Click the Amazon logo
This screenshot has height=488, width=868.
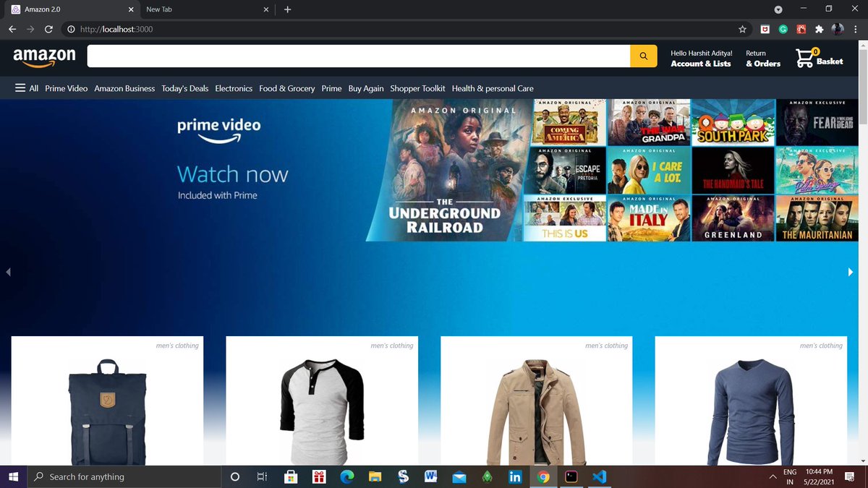pyautogui.click(x=45, y=55)
